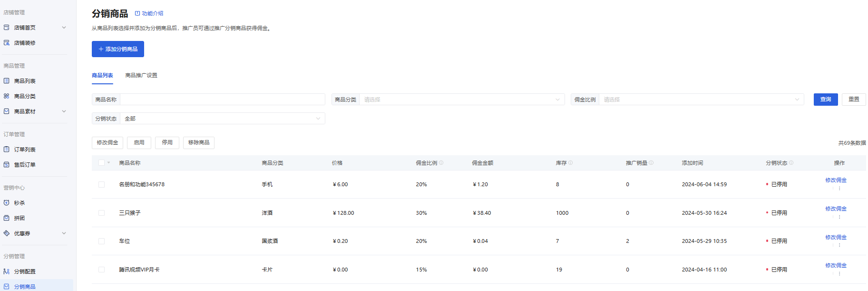Expand the 商品素材 menu chevron
This screenshot has height=291, width=868.
coord(64,111)
